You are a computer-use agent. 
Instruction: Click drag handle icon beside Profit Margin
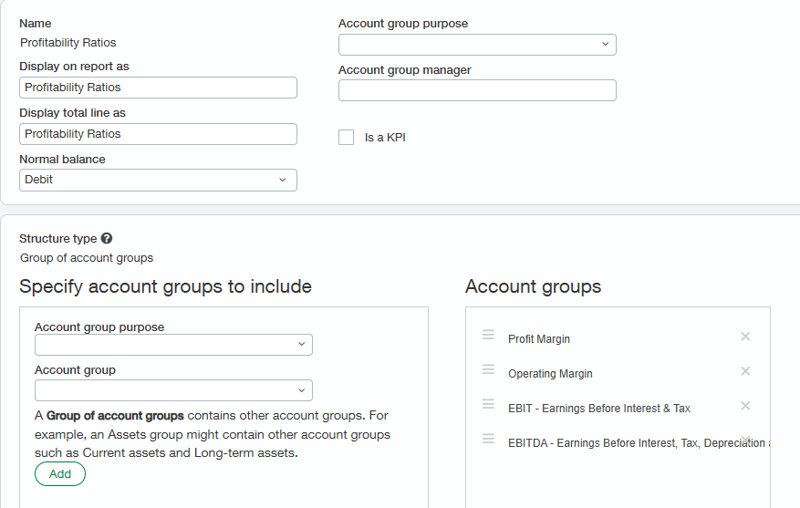click(488, 335)
